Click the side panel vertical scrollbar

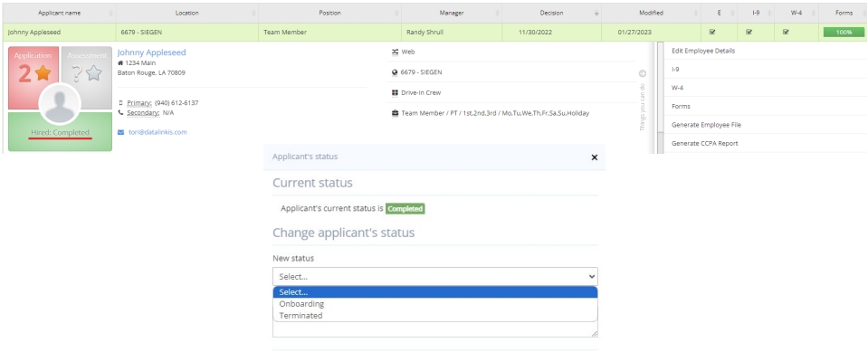tap(660, 97)
